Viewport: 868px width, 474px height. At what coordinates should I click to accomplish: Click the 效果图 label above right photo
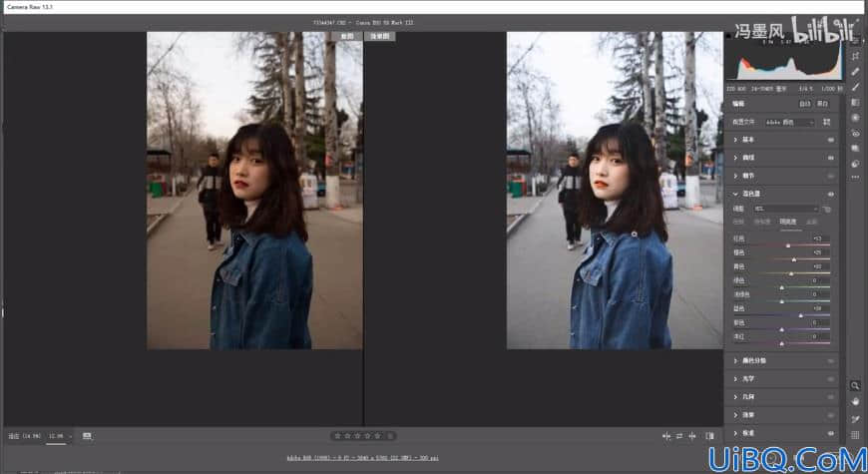[380, 36]
